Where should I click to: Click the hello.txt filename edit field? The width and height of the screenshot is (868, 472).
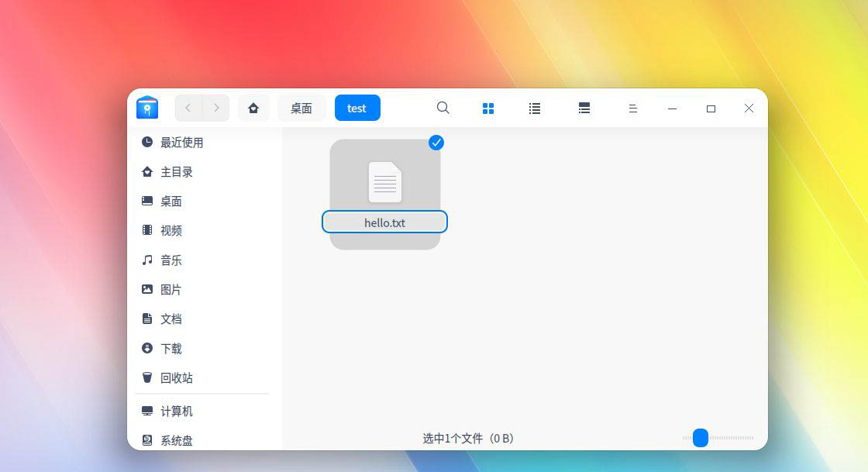click(384, 222)
